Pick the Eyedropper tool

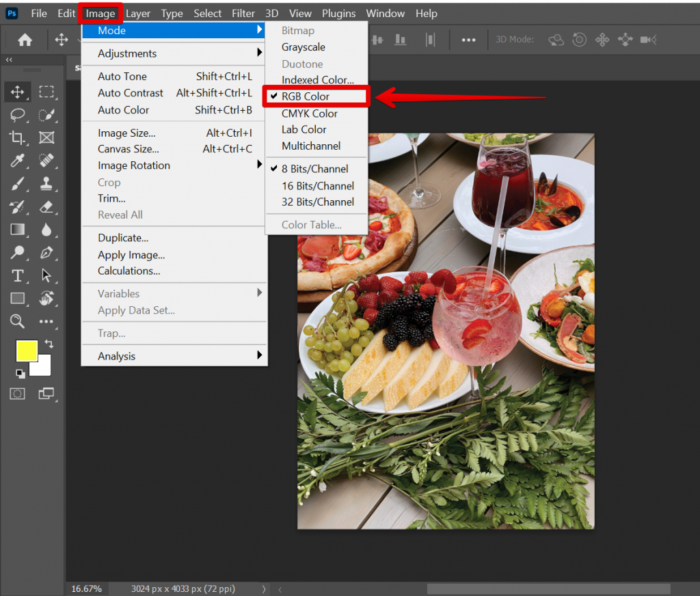click(18, 161)
